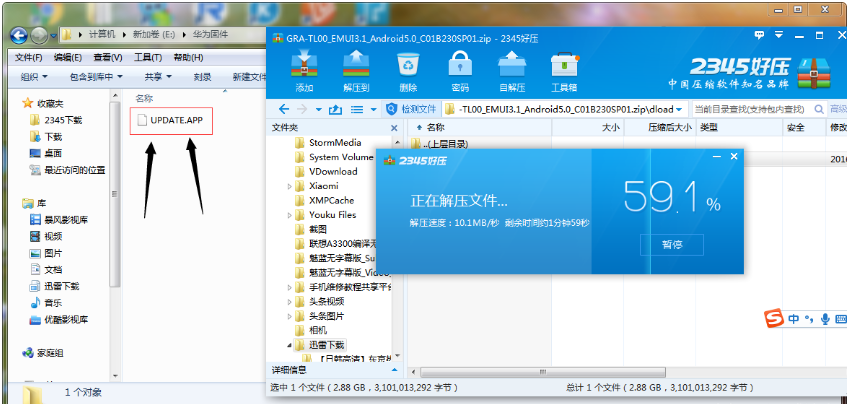This screenshot has height=404, width=850.
Task: Open navigation history dropdown arrow
Action: (x=319, y=110)
